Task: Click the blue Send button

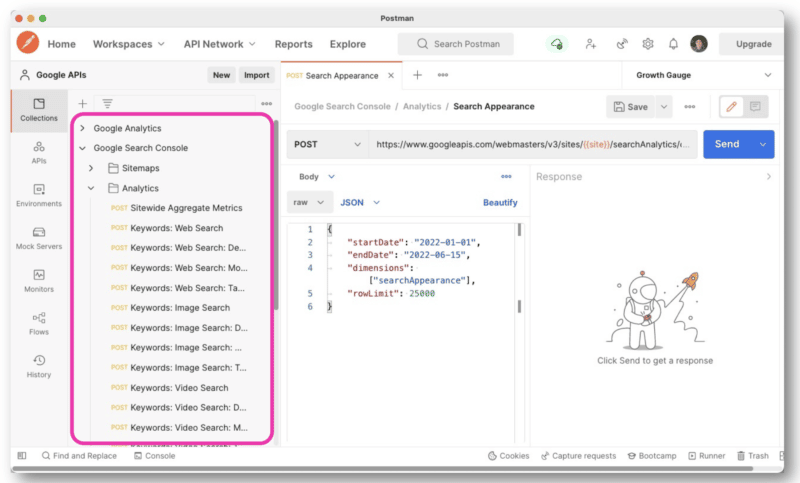Action: click(728, 144)
